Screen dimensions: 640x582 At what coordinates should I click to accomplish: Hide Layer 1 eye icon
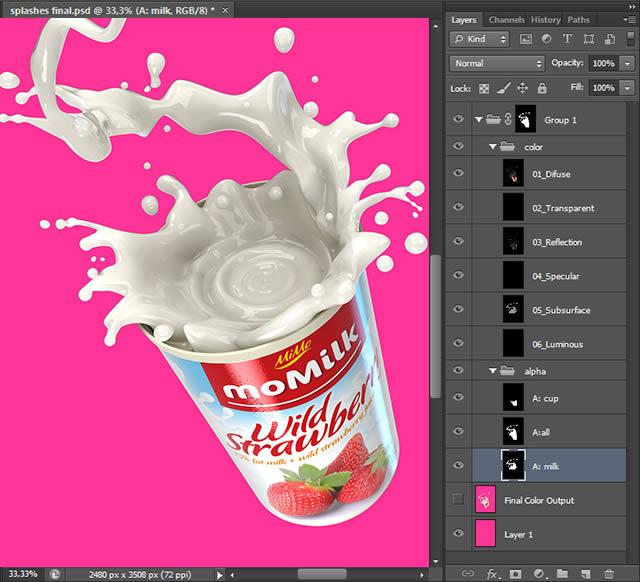click(458, 533)
